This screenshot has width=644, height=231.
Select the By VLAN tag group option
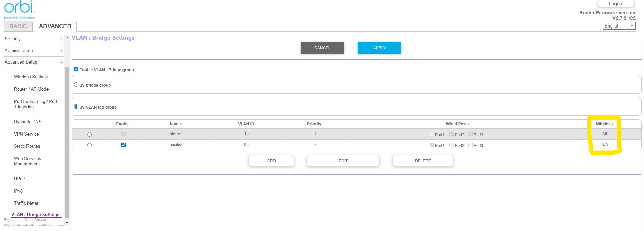coord(76,107)
